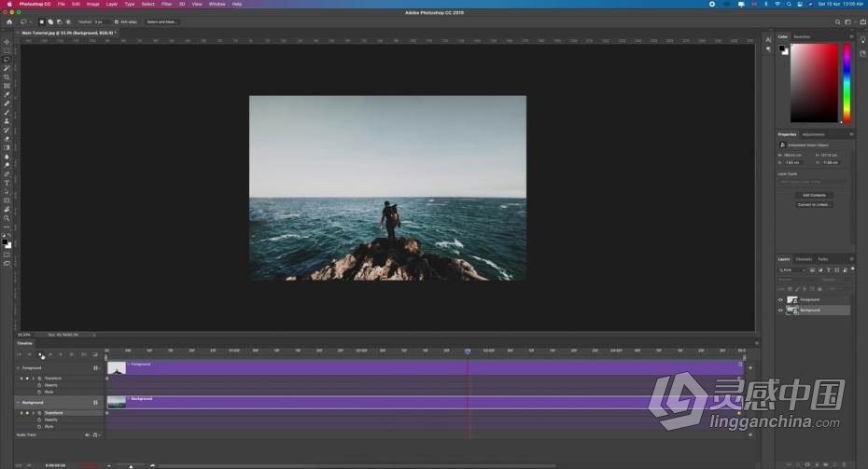This screenshot has height=469, width=868.
Task: Switch to the Swatches tab
Action: point(802,36)
